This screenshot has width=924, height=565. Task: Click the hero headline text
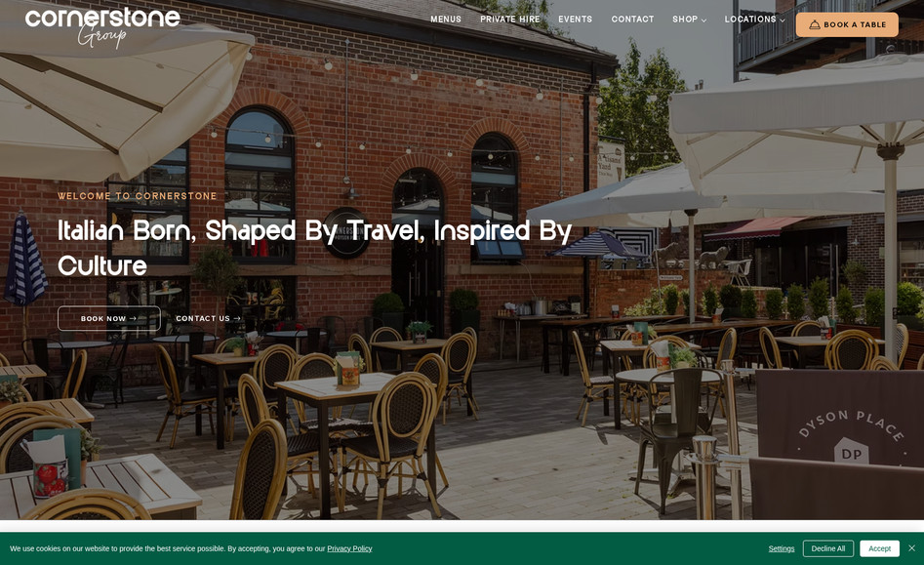[315, 248]
